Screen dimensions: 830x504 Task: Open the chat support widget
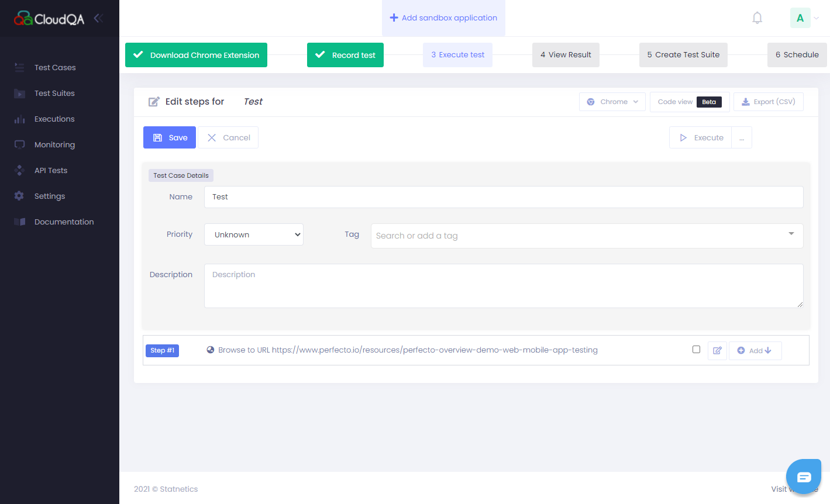point(804,477)
